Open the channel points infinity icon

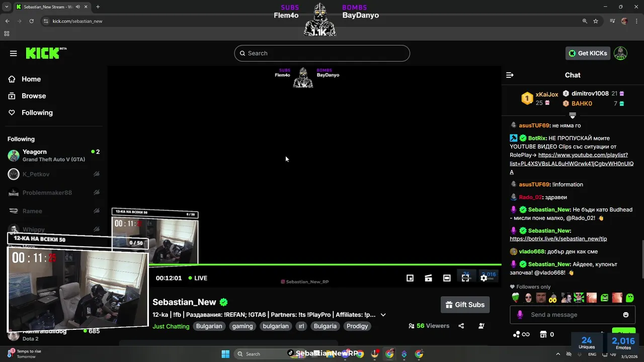coord(521,334)
